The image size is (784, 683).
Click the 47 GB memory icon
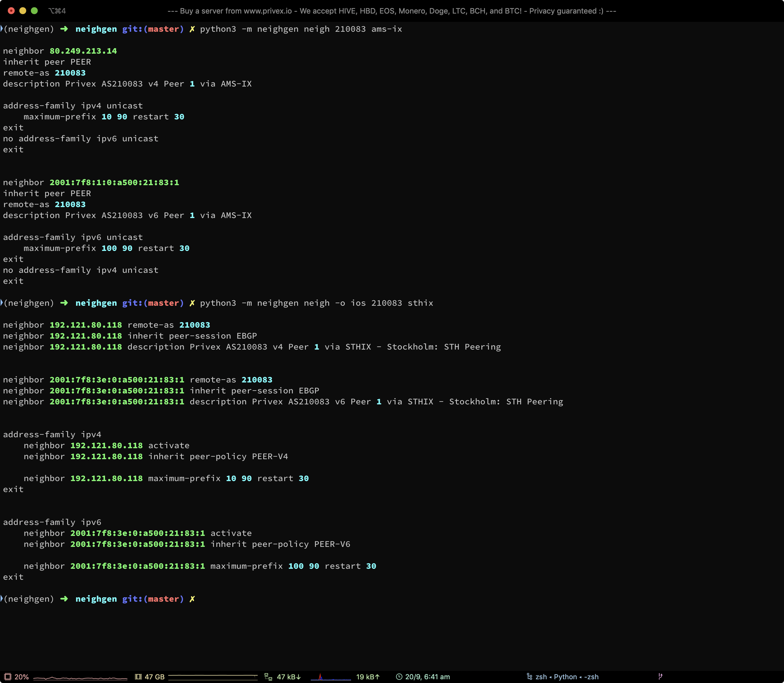click(138, 677)
